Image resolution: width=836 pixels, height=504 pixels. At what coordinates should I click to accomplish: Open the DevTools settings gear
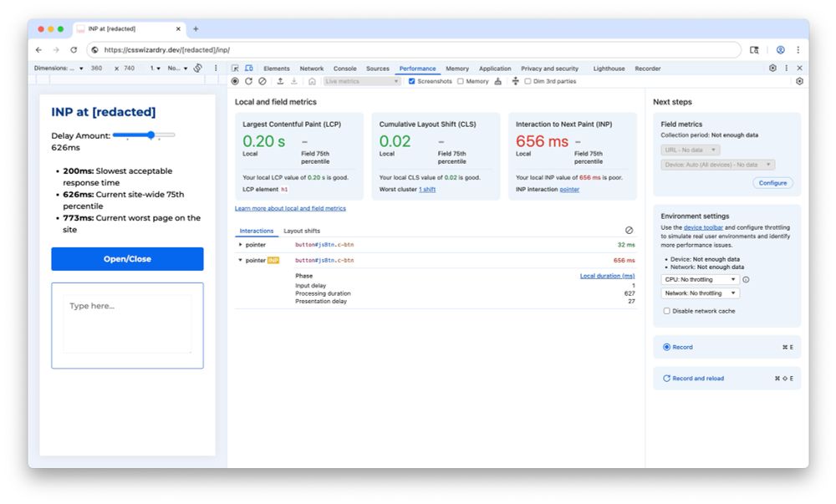click(772, 69)
